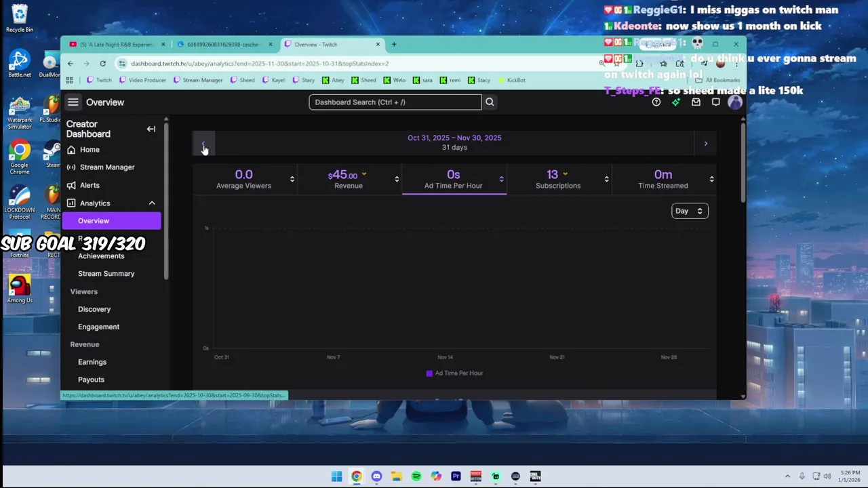The height and width of the screenshot is (488, 868).
Task: Switch to the 63619926083 browser tab
Action: pyautogui.click(x=224, y=45)
